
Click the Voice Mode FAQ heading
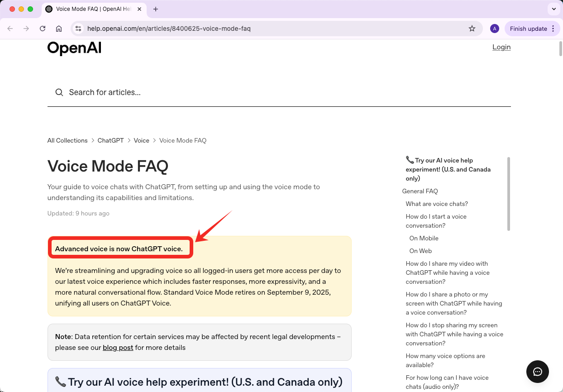[x=108, y=166]
